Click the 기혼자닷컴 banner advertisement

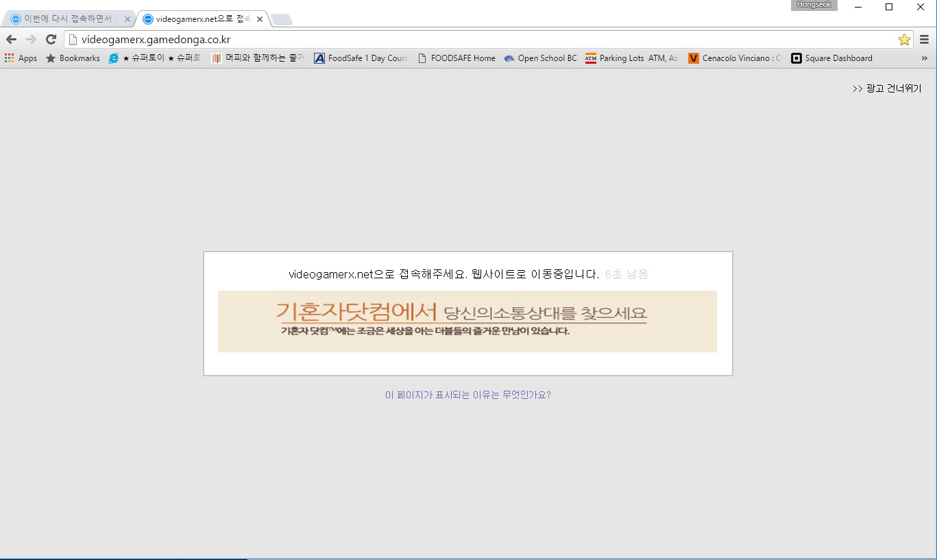click(x=467, y=321)
